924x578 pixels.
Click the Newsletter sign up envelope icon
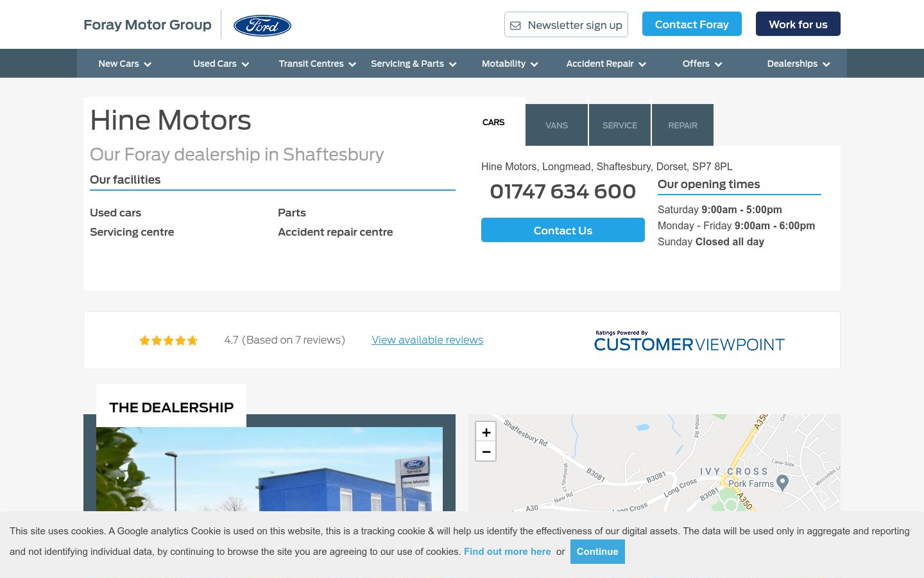coord(515,26)
